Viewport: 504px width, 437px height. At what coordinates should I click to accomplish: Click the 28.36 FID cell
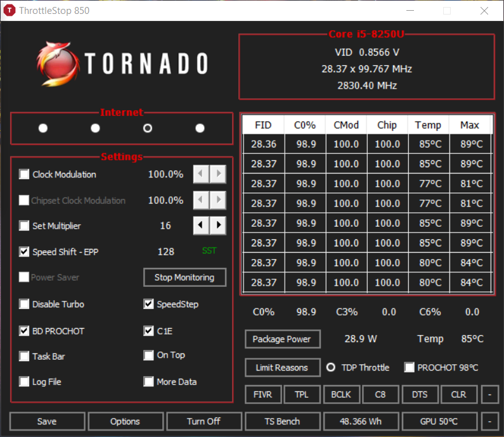click(264, 144)
